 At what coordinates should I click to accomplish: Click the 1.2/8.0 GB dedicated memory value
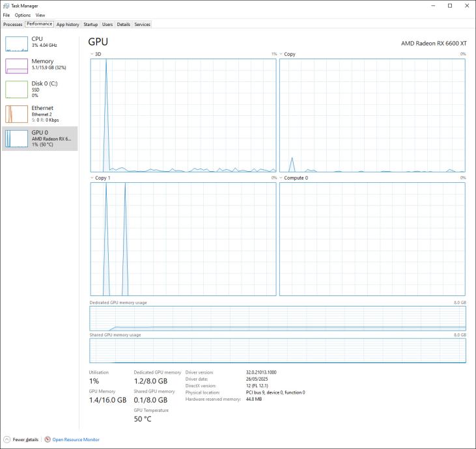click(x=150, y=381)
